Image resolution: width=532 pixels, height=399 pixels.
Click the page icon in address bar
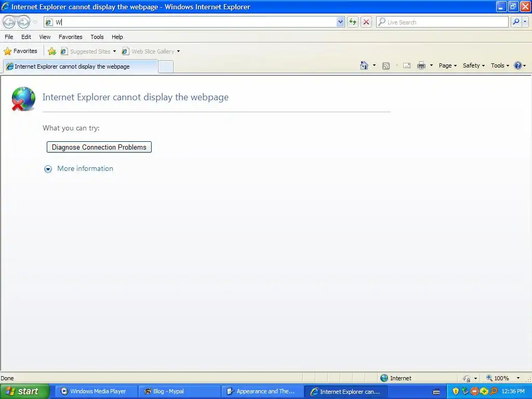49,22
